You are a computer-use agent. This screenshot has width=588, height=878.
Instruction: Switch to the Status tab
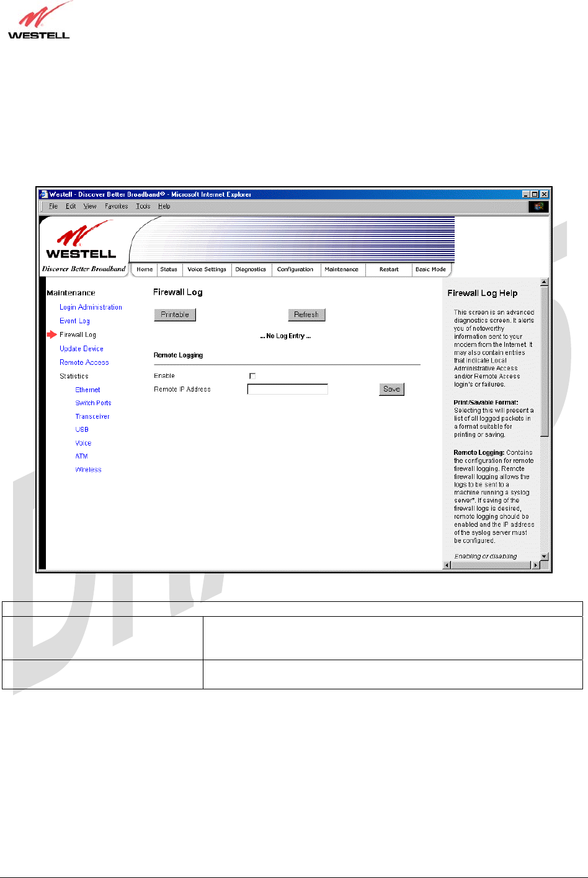point(169,269)
